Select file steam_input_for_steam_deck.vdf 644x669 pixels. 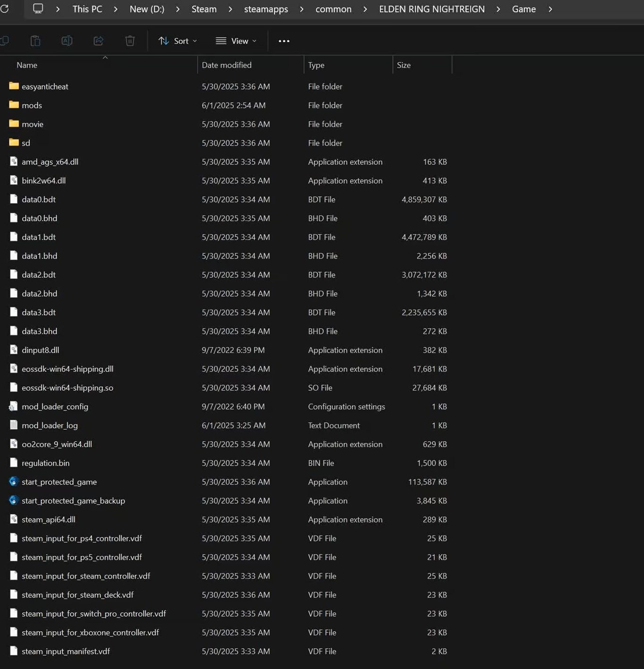pyautogui.click(x=78, y=595)
